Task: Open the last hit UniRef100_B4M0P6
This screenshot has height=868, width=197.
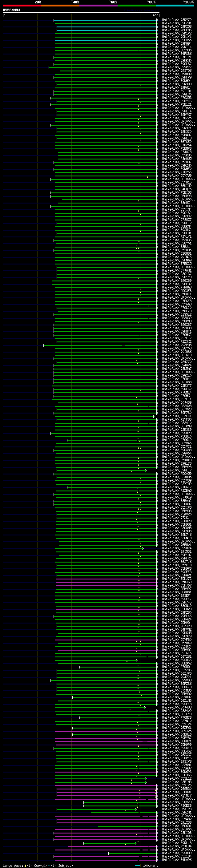Action: (x=176, y=860)
